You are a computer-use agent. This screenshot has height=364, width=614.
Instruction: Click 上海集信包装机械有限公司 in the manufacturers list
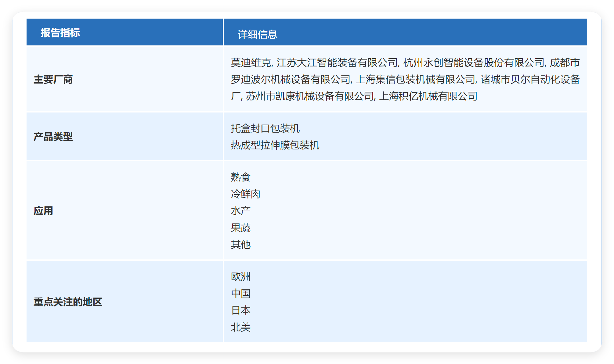click(415, 79)
